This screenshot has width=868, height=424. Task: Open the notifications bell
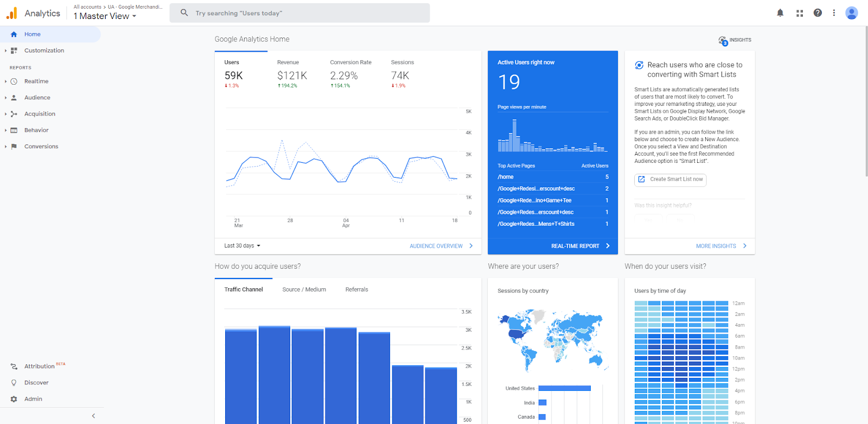[780, 13]
